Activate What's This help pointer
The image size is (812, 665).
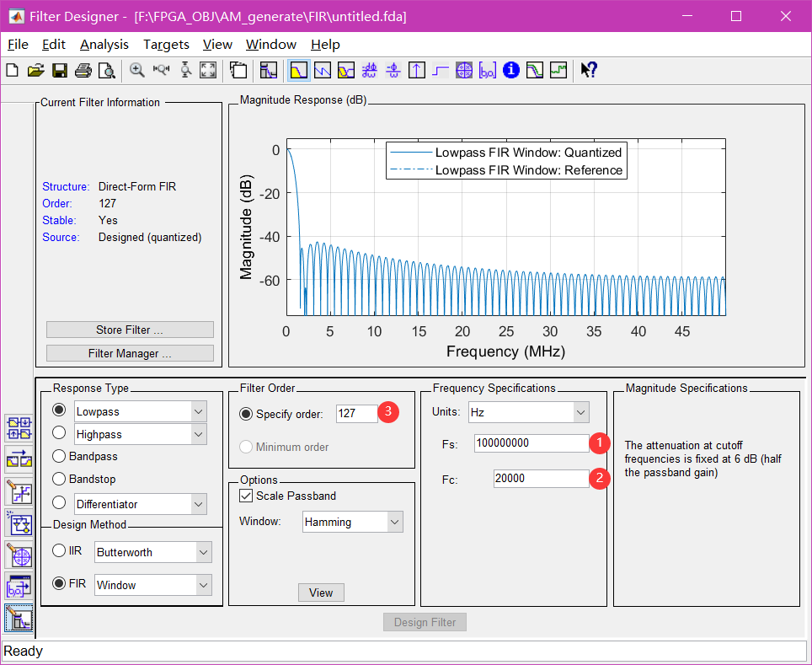589,70
